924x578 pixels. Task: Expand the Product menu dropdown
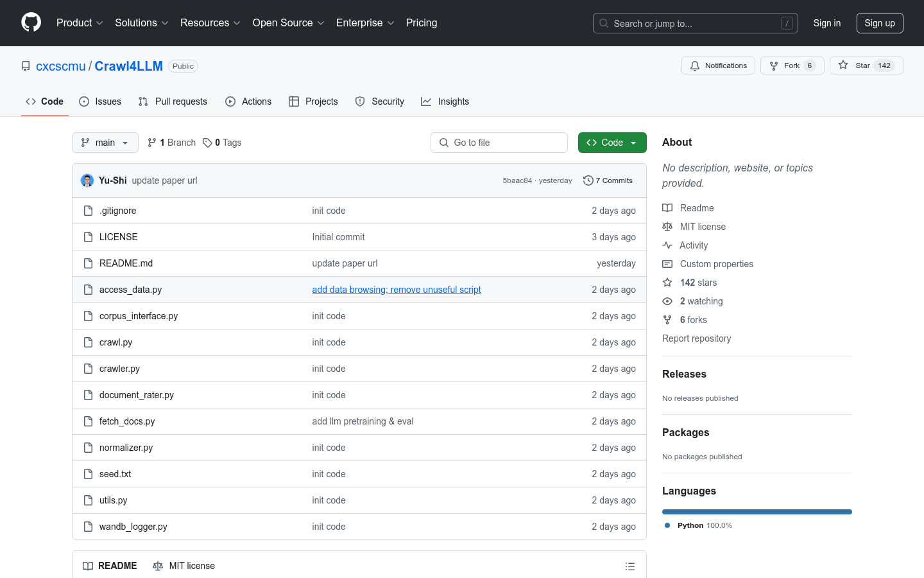[x=80, y=22]
